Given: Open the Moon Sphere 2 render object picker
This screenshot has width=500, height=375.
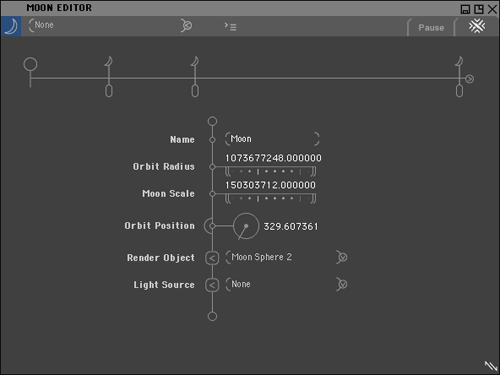Looking at the screenshot, I should tap(342, 257).
